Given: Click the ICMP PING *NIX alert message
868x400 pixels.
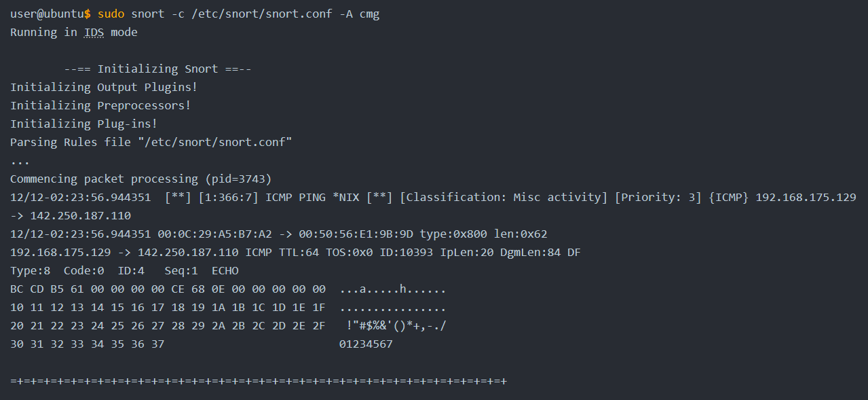Looking at the screenshot, I should point(312,197).
